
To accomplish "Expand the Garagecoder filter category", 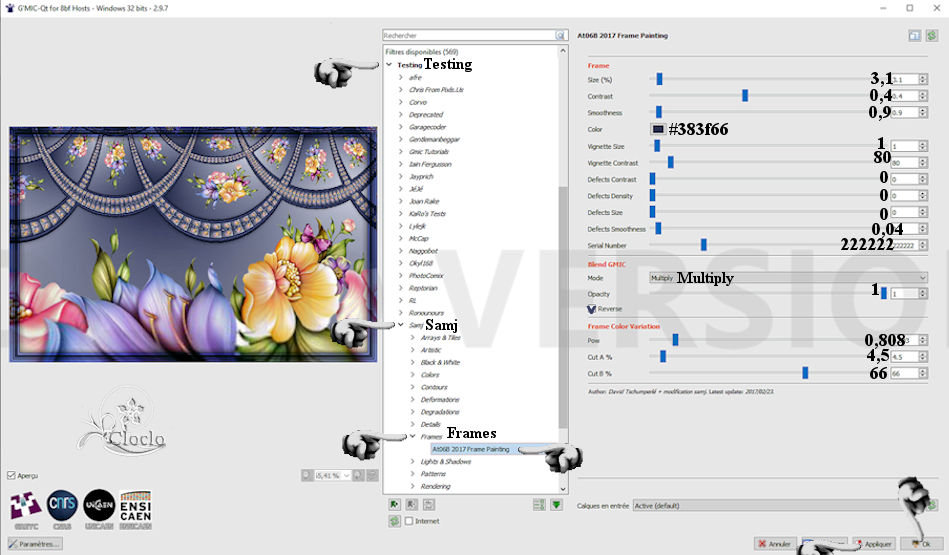I will [401, 127].
